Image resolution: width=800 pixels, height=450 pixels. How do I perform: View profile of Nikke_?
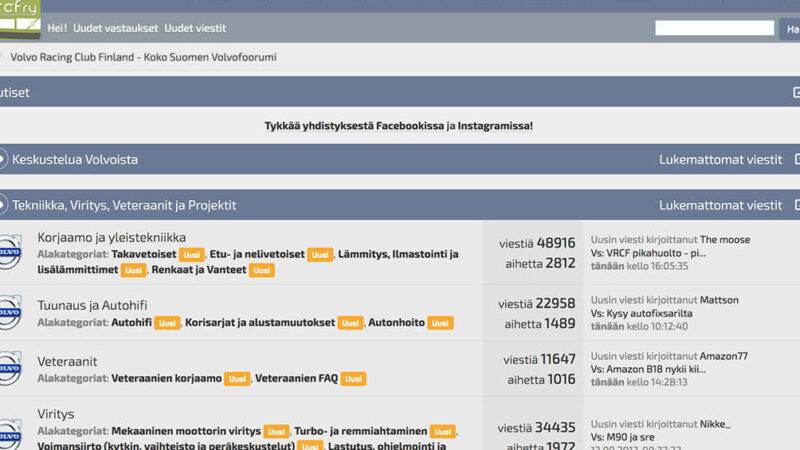point(715,424)
